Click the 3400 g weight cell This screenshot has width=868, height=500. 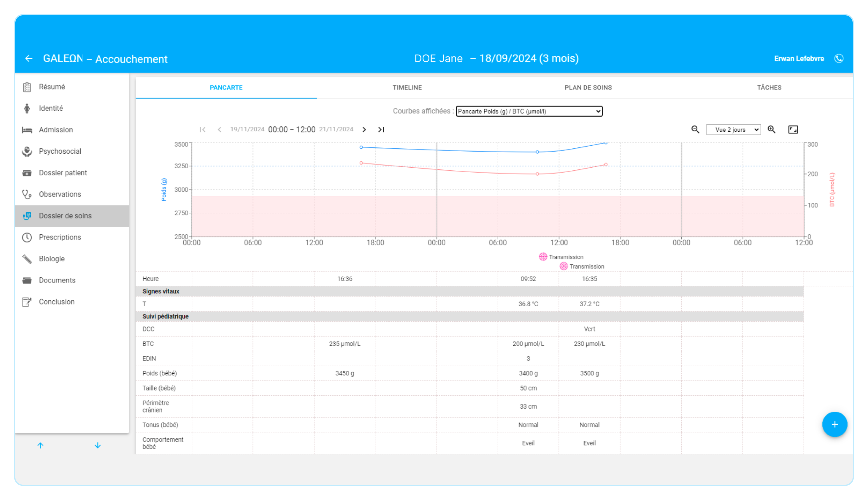[x=528, y=373]
